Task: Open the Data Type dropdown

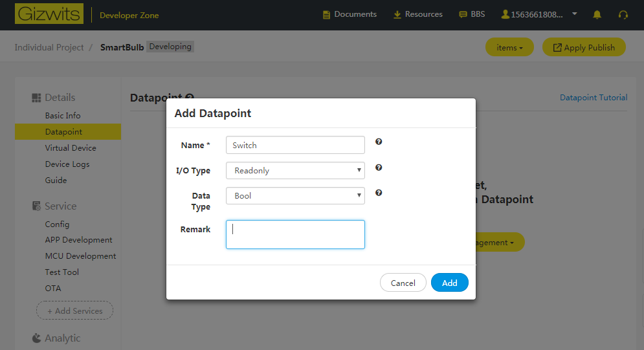Action: pos(295,196)
